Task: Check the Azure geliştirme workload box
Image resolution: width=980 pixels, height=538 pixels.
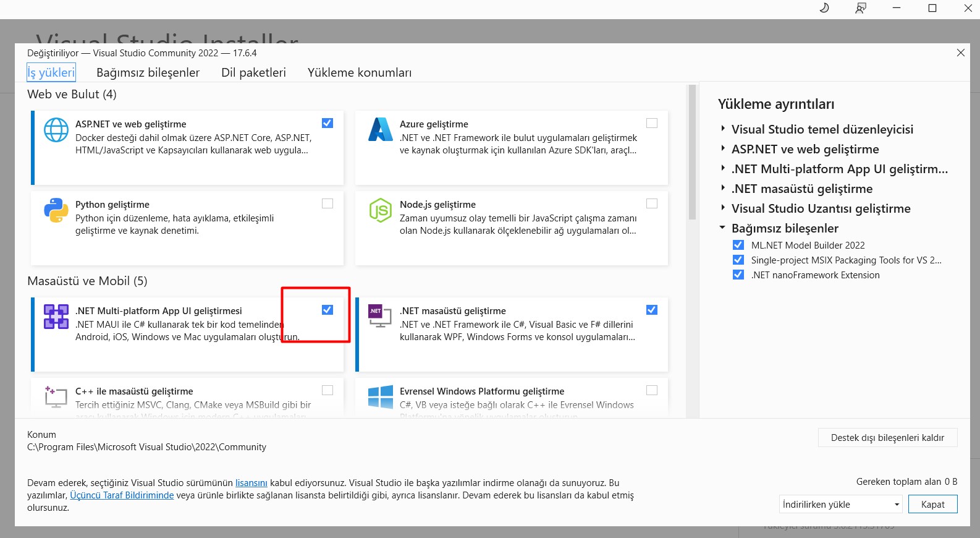Action: (x=652, y=123)
